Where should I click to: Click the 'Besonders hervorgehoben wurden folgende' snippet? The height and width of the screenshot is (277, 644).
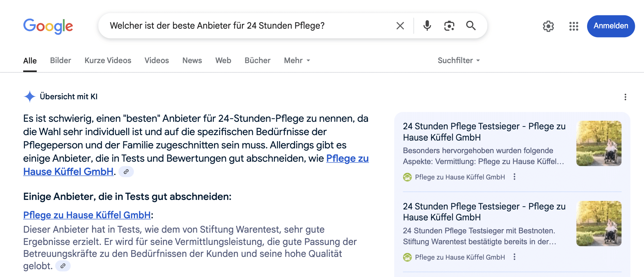pyautogui.click(x=484, y=156)
